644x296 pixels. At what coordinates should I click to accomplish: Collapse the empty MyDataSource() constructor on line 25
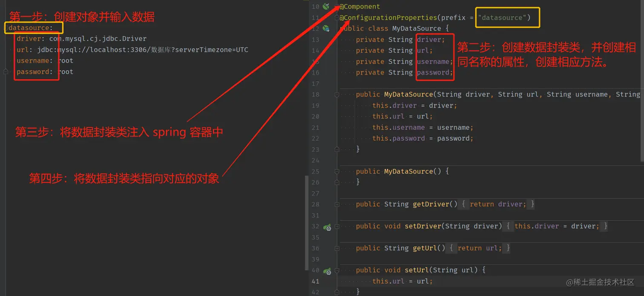337,171
